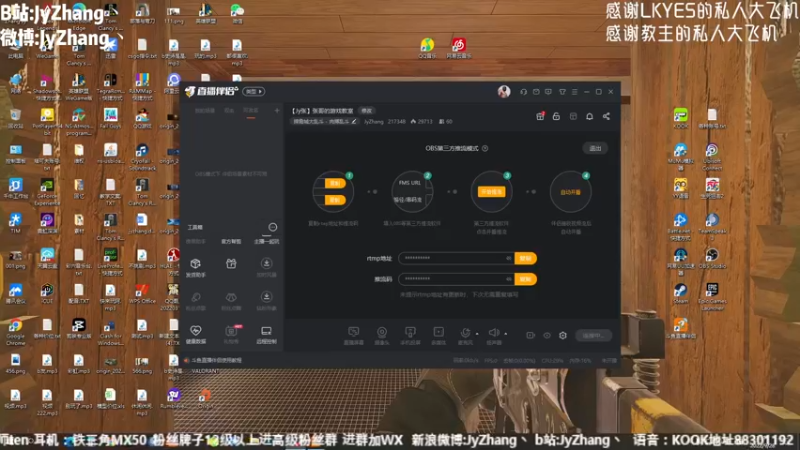This screenshot has width=800, height=450.
Task: Open customer service headset icon
Action: (523, 92)
